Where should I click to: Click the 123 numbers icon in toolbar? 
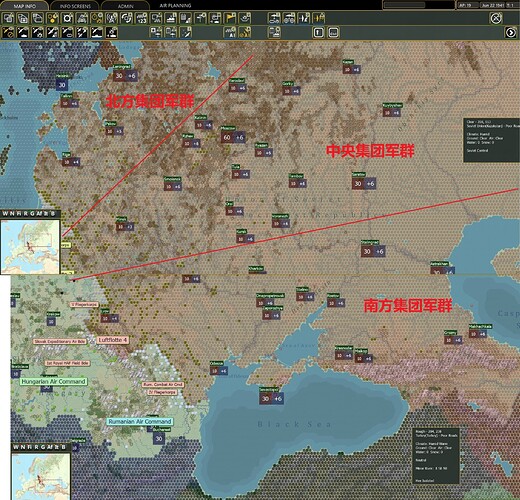(x=141, y=18)
